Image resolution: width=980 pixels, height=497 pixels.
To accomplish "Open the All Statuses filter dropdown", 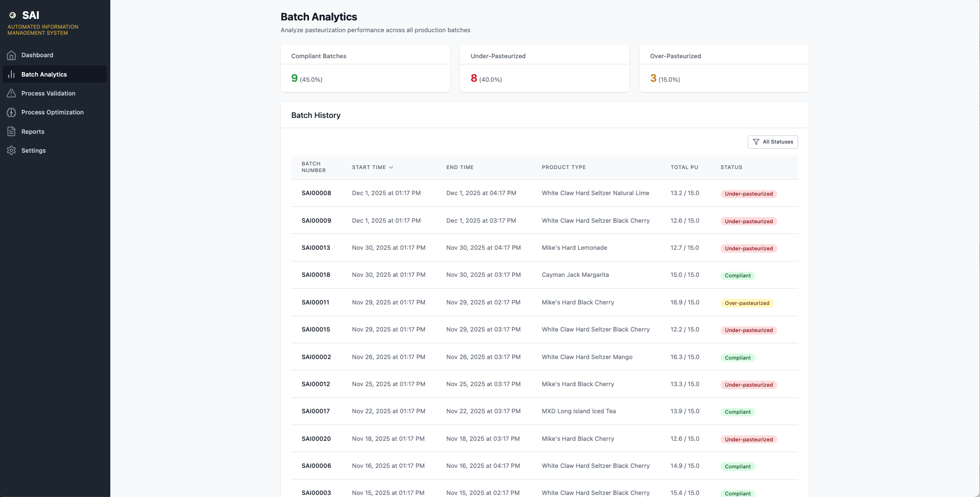I will pos(773,142).
